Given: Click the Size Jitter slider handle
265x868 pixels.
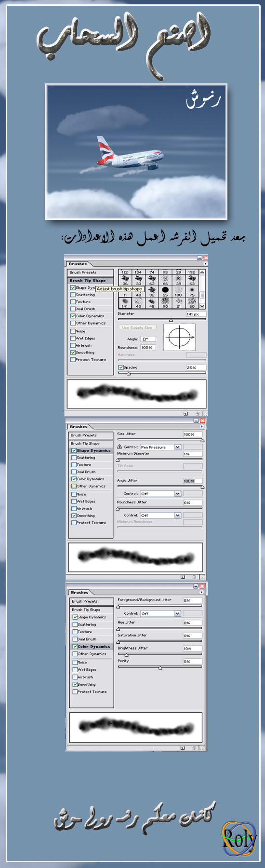Looking at the screenshot, I should [202, 440].
